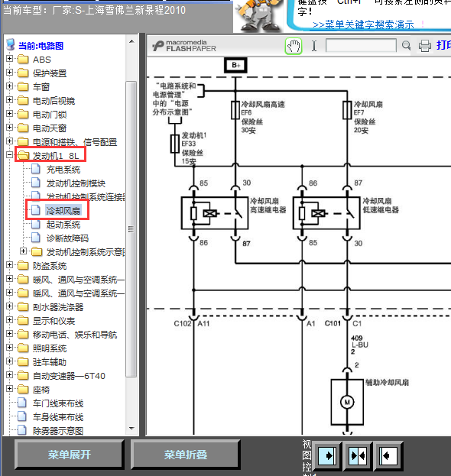451x476 pixels.
Task: Expand the 保护装置 tree node
Action: click(x=9, y=73)
